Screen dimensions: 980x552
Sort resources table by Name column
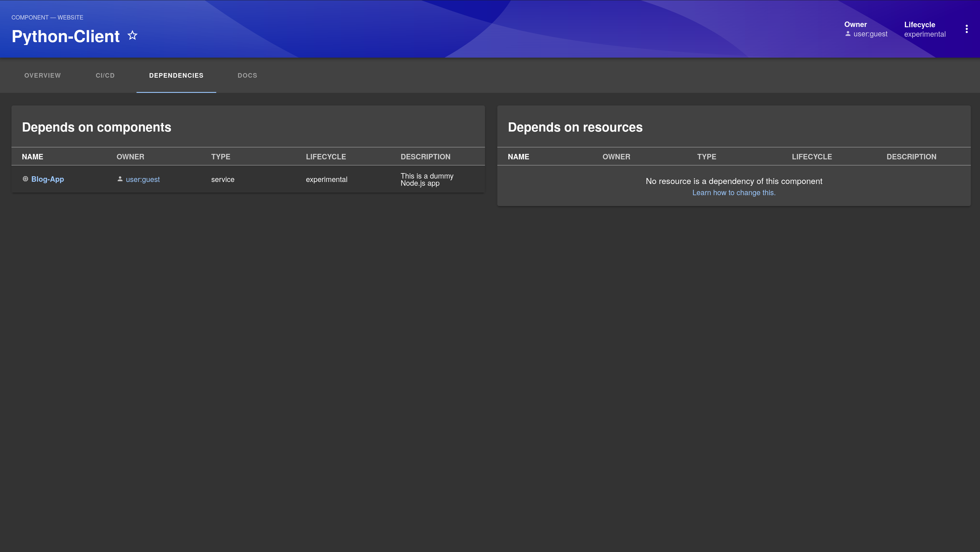coord(518,156)
